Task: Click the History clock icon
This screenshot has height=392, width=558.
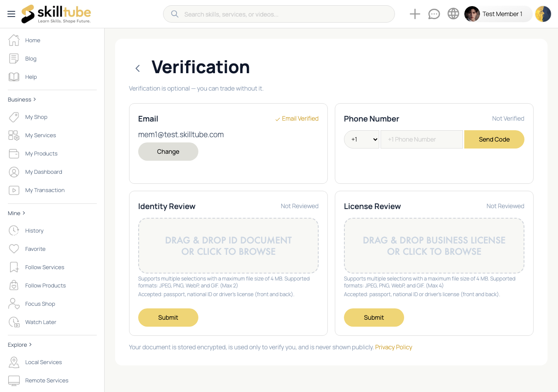Action: [x=14, y=230]
